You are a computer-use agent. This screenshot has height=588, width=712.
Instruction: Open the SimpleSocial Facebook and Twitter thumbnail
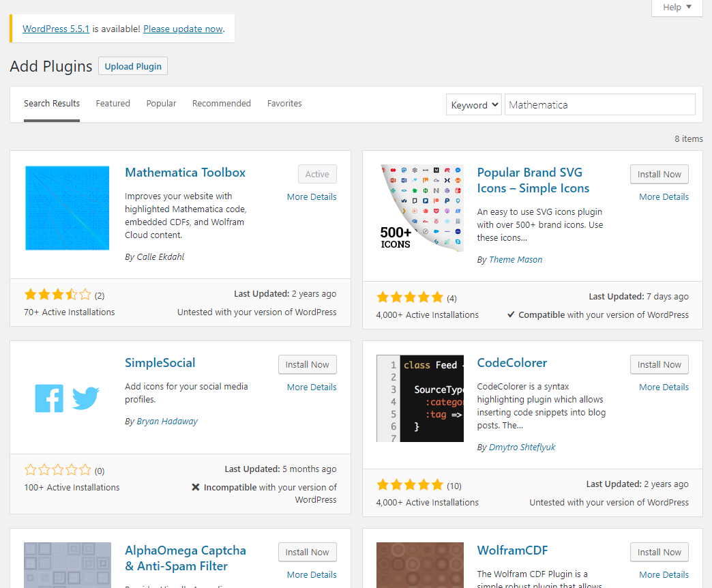[x=68, y=398]
